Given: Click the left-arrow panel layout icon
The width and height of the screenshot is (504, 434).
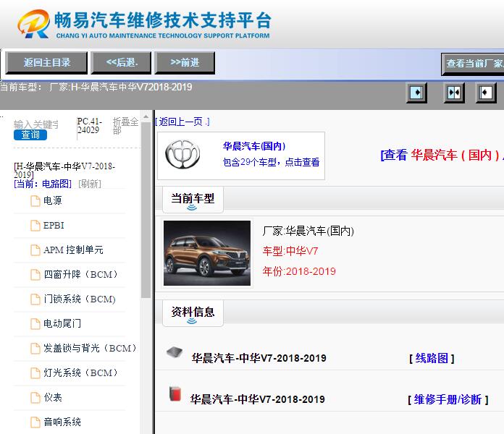Looking at the screenshot, I should (x=486, y=93).
